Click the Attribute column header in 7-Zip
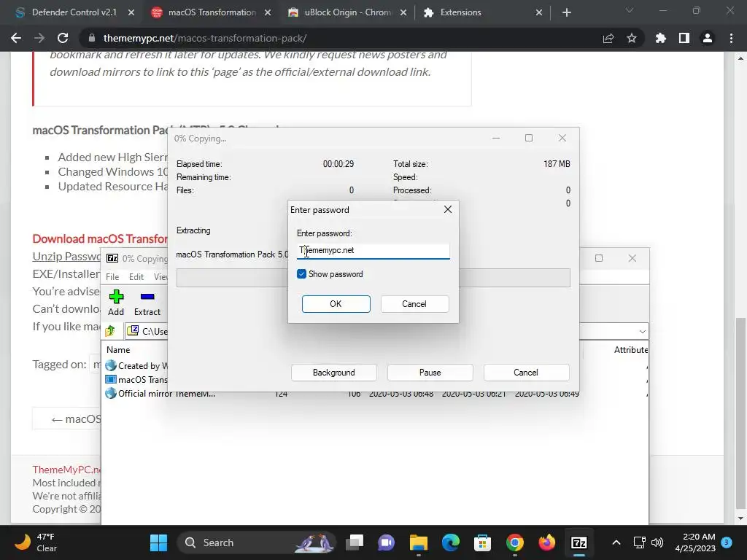The height and width of the screenshot is (560, 747). coord(631,349)
